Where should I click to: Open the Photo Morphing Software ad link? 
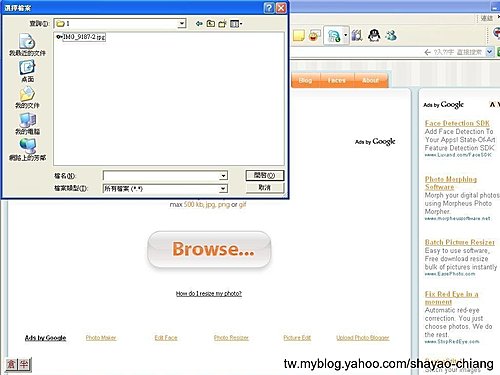coord(451,183)
